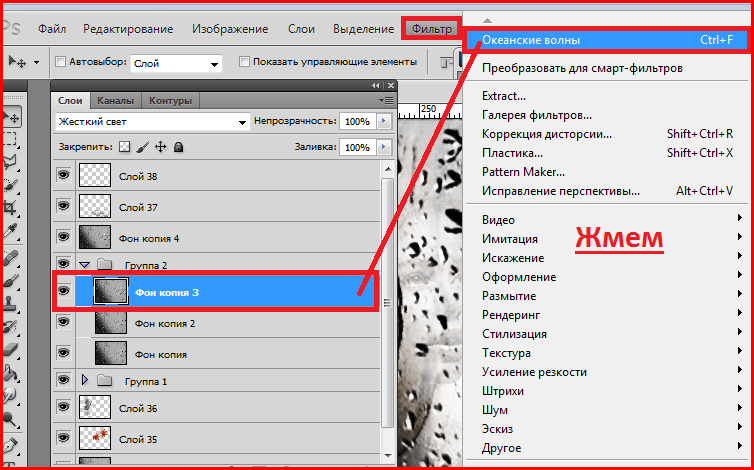Toggle visibility of Фон копия 2 layer
The width and height of the screenshot is (754, 470).
(63, 322)
